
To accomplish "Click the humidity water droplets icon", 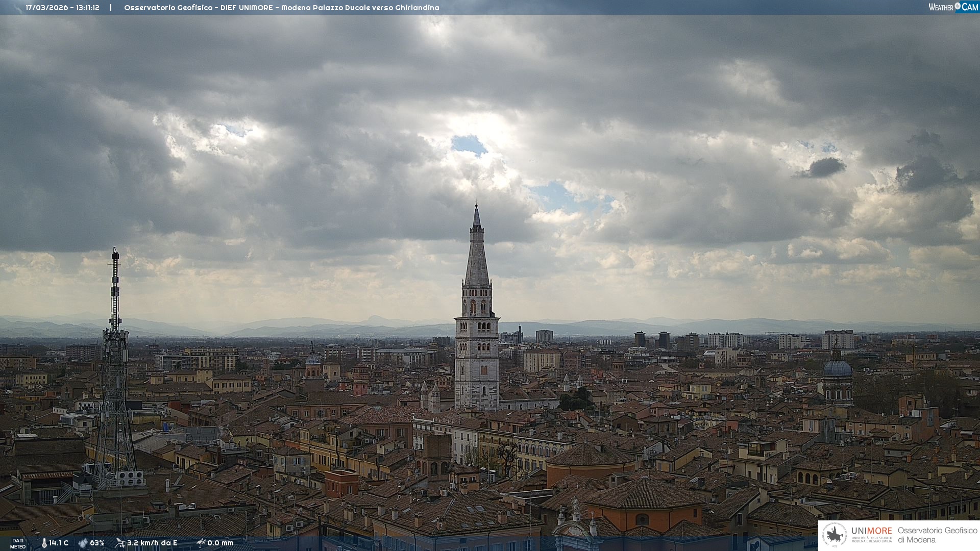I will pyautogui.click(x=83, y=543).
